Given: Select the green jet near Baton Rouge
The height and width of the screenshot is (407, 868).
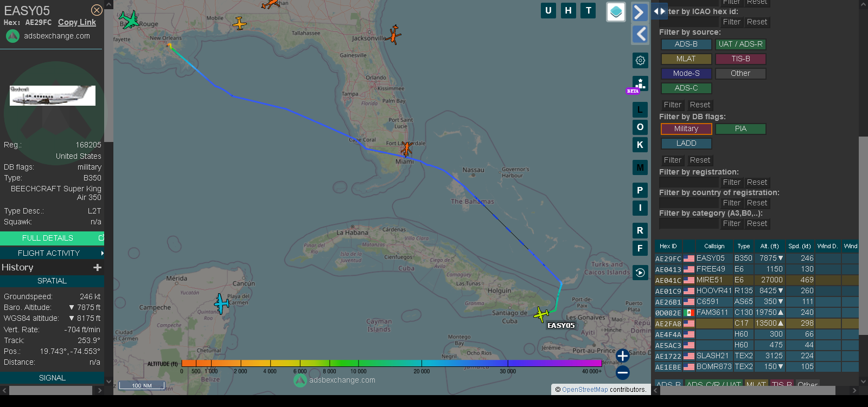Looking at the screenshot, I should pyautogui.click(x=129, y=20).
